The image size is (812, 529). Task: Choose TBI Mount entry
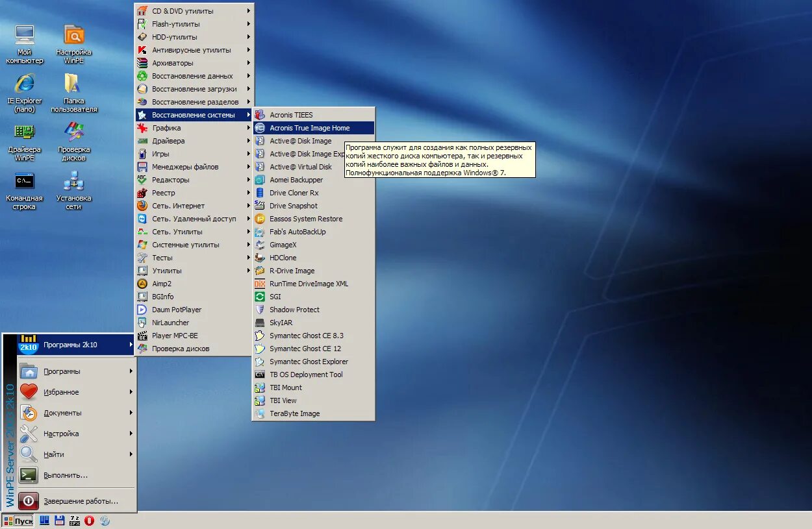point(313,388)
